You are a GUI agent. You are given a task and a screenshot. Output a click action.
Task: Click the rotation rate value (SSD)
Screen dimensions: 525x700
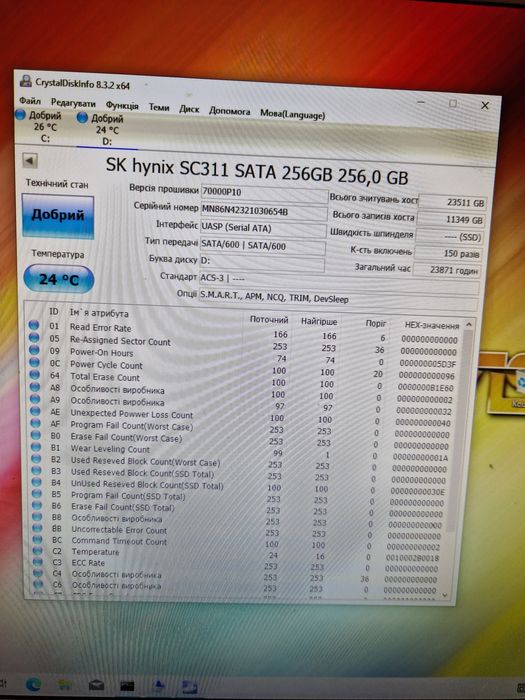(x=449, y=236)
